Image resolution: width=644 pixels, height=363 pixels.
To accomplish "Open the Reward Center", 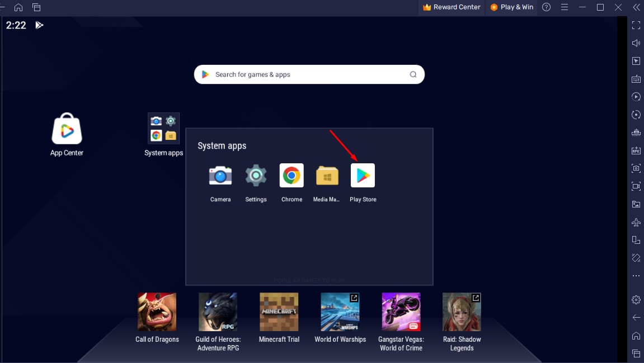I will pos(452,7).
